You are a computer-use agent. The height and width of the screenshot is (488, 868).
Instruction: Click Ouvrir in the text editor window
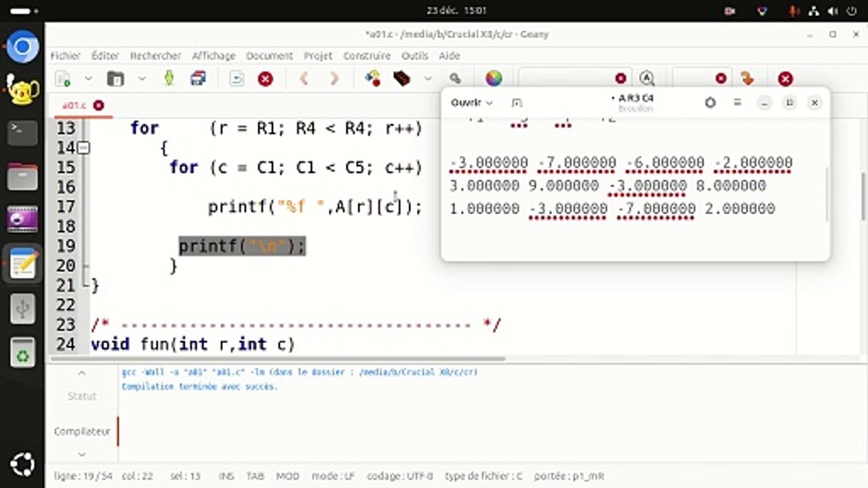[466, 102]
